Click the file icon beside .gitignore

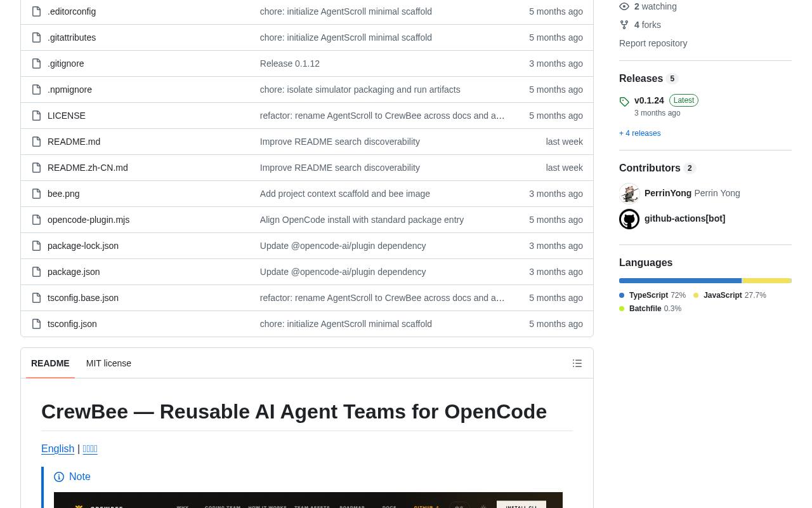36,63
